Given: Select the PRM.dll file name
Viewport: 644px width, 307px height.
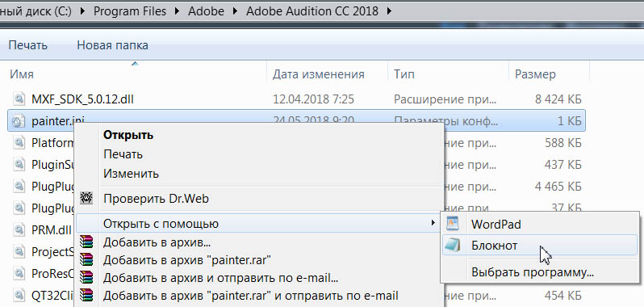Looking at the screenshot, I should [52, 229].
